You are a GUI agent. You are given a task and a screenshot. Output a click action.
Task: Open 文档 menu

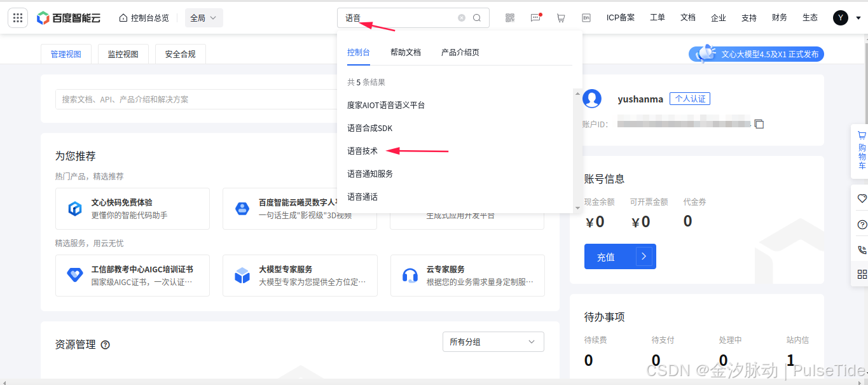click(x=688, y=18)
